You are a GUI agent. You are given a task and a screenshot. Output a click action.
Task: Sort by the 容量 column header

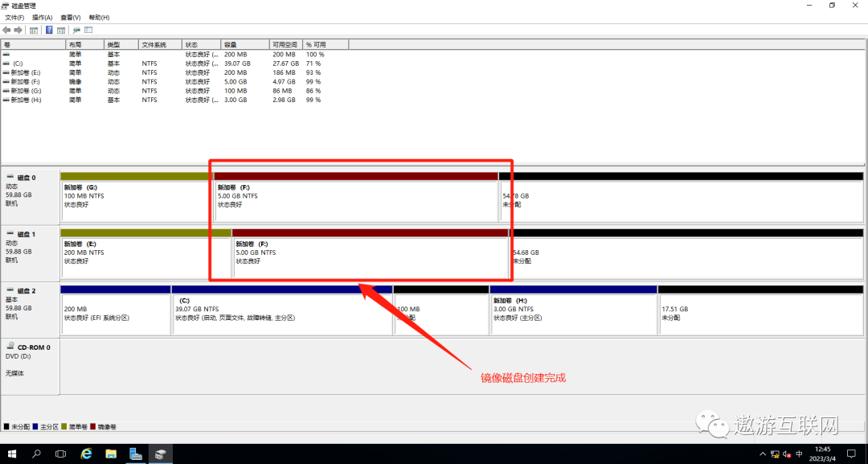click(245, 44)
